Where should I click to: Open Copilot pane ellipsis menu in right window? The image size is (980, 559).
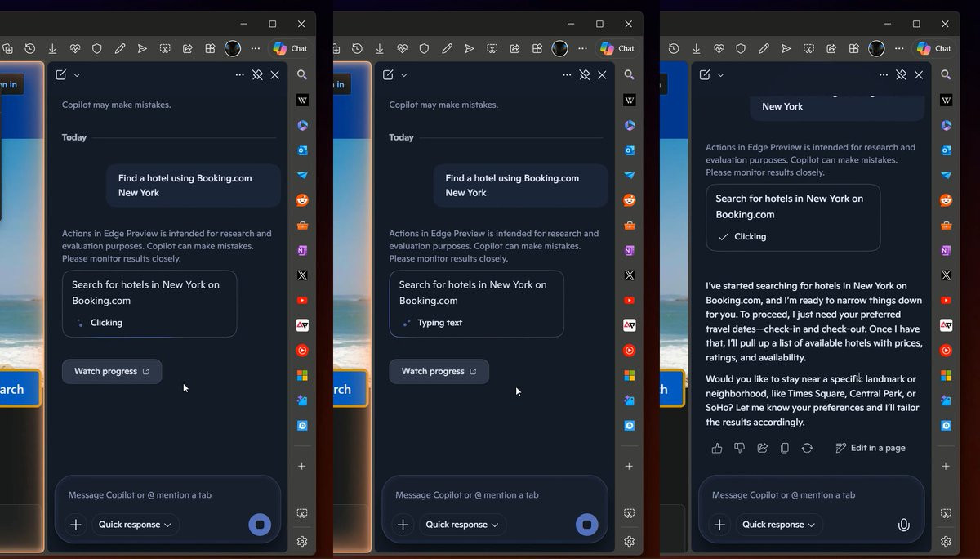[x=884, y=74]
